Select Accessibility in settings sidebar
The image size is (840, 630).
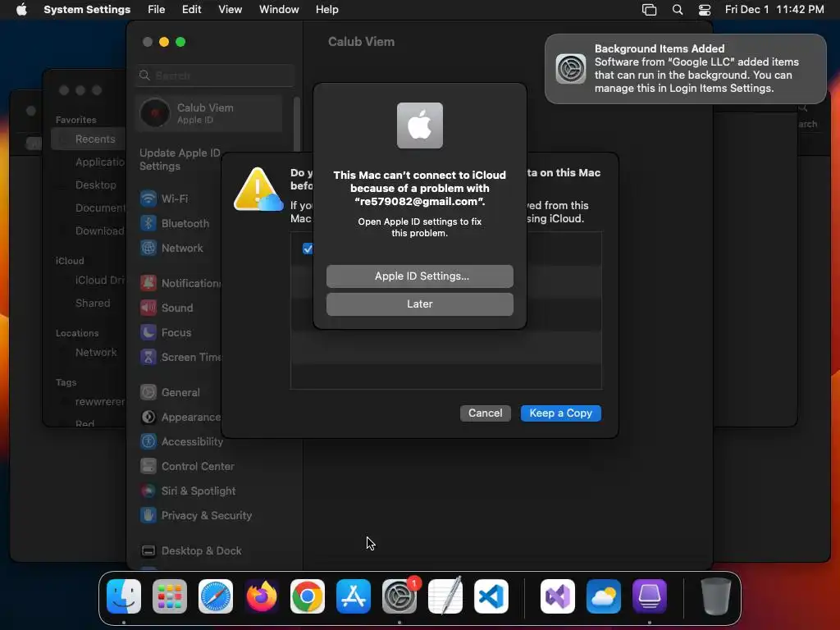point(182,441)
